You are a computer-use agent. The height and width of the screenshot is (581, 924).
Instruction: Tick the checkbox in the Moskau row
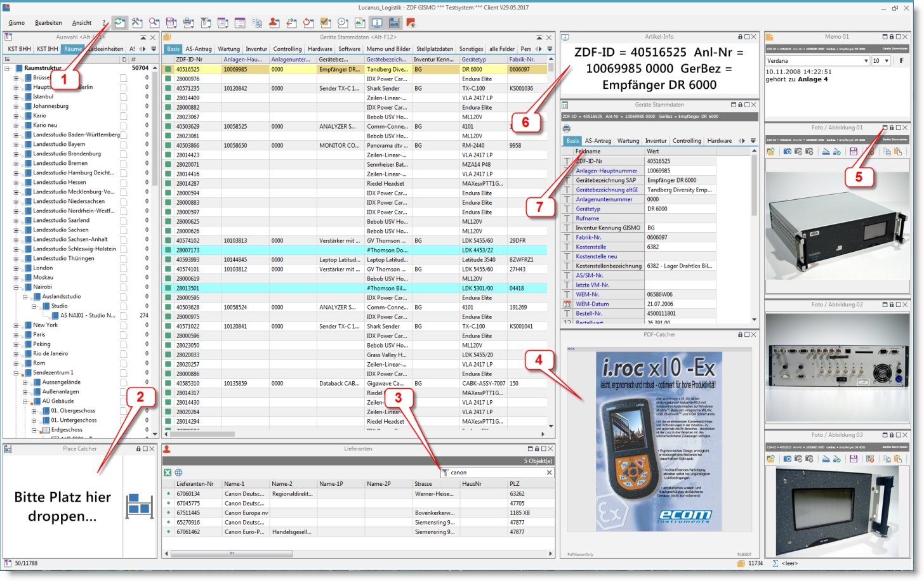(124, 278)
